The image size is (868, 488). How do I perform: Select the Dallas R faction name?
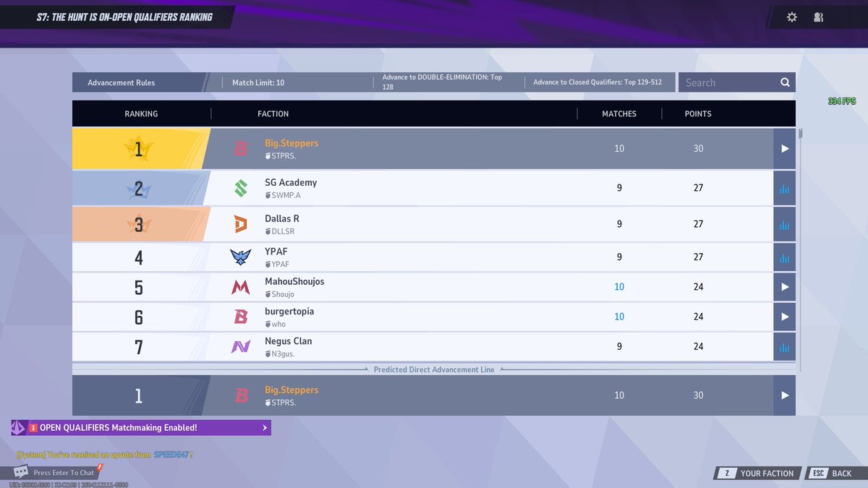(282, 218)
